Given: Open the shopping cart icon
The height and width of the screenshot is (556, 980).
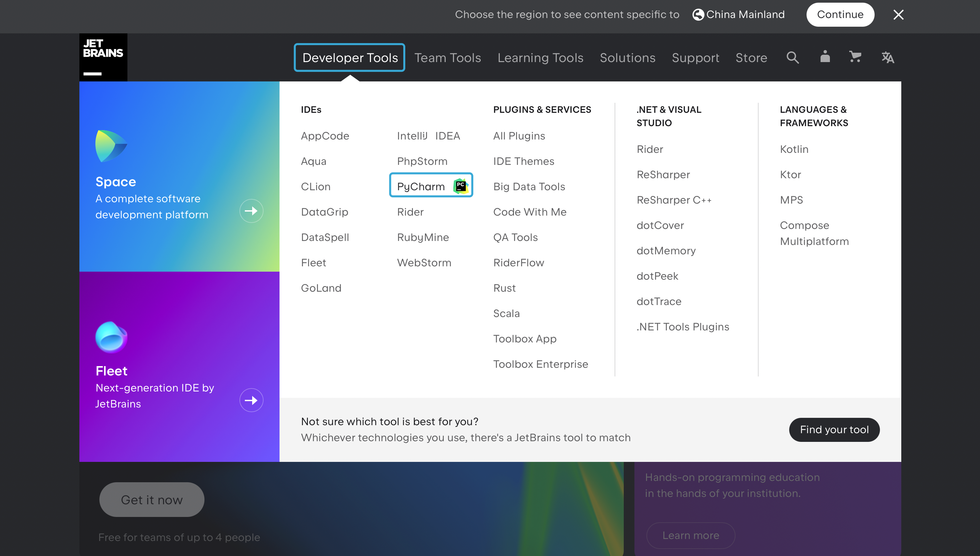Looking at the screenshot, I should 855,57.
